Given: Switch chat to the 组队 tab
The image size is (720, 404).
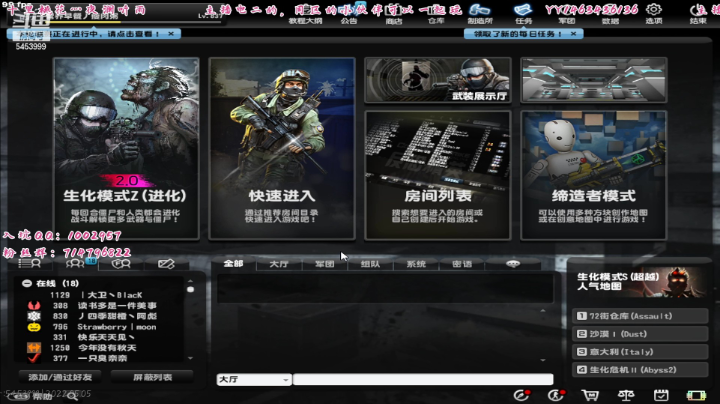Looking at the screenshot, I should 370,264.
